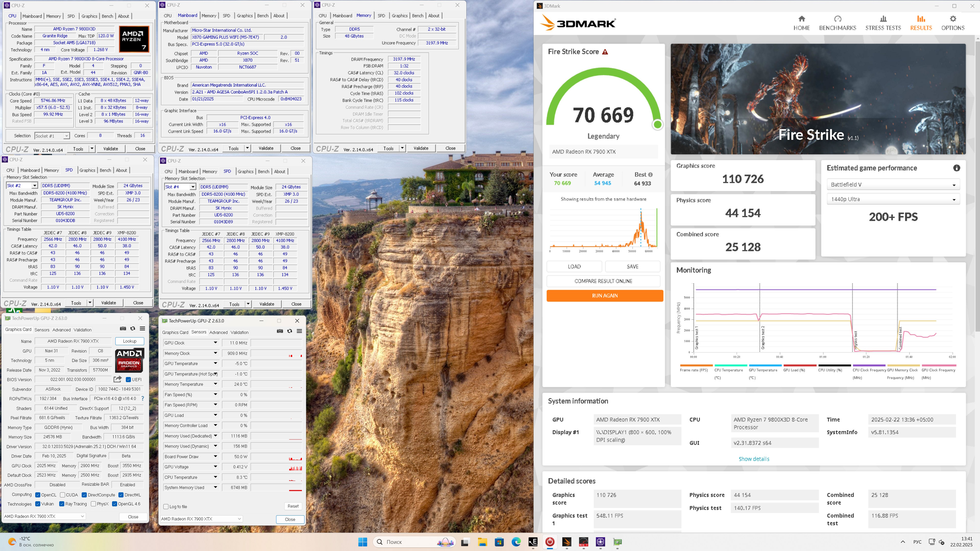The image size is (980, 551).
Task: Toggle the Ray Tracing checkbox
Action: [x=62, y=504]
